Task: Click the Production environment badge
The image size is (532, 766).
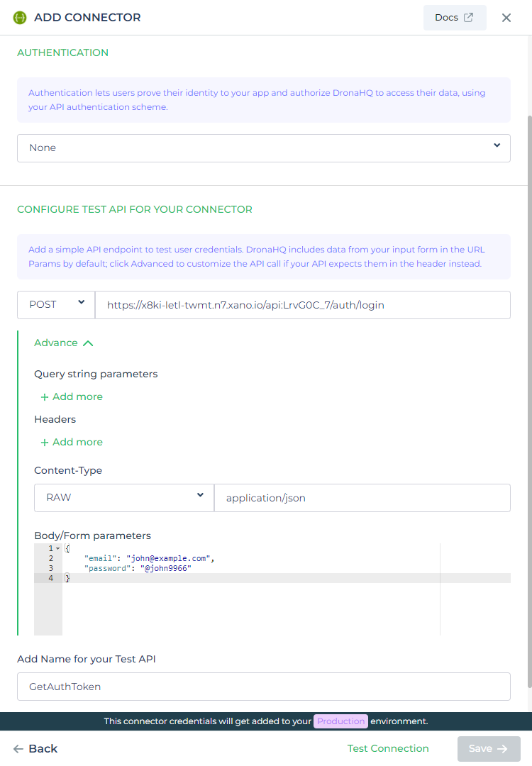Action: coord(341,721)
